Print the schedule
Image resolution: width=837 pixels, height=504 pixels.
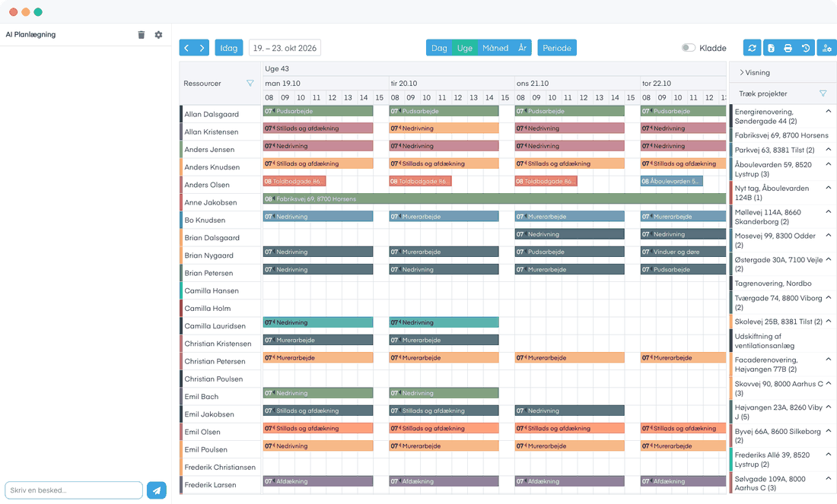(788, 48)
